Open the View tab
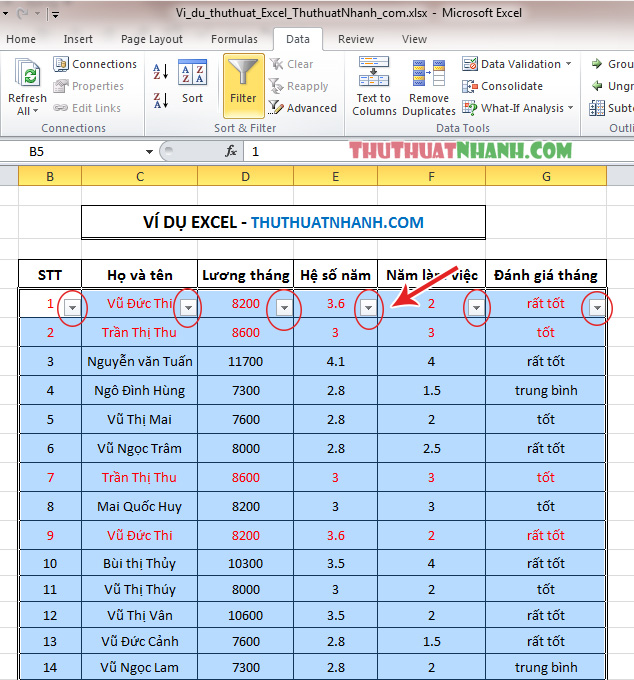The image size is (634, 680). tap(414, 39)
